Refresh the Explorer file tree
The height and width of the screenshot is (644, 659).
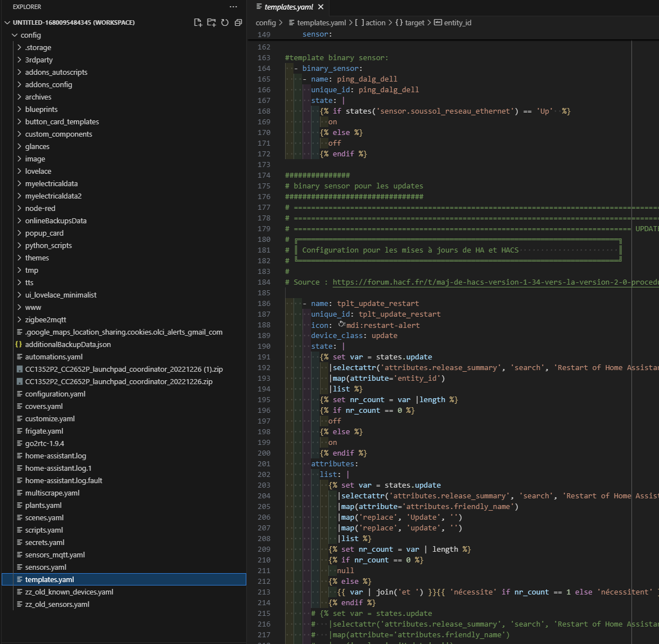[225, 22]
